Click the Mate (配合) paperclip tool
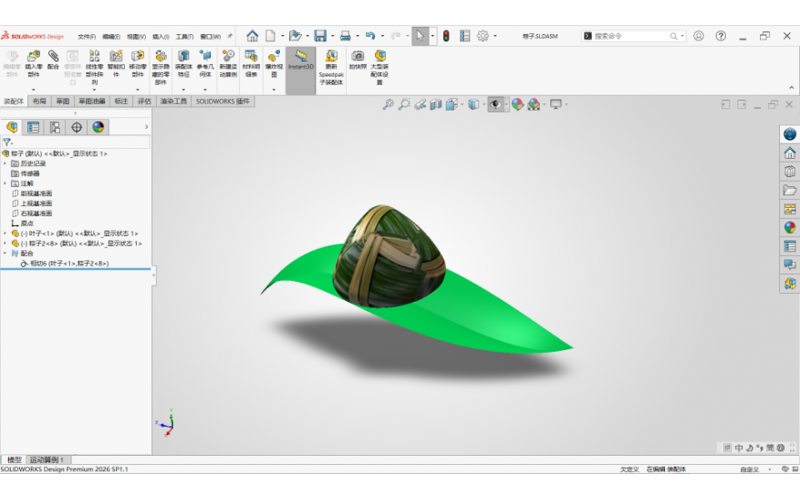This screenshot has height=500, width=800. [x=53, y=60]
